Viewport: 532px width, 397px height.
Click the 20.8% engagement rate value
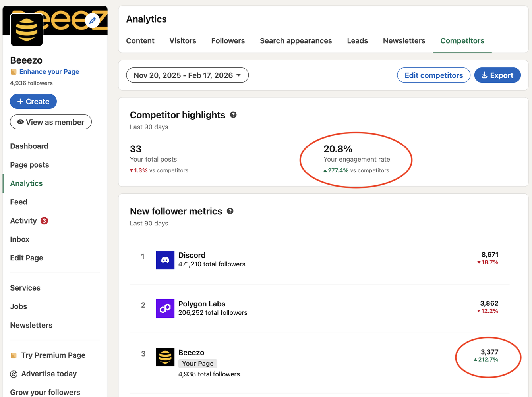[338, 149]
